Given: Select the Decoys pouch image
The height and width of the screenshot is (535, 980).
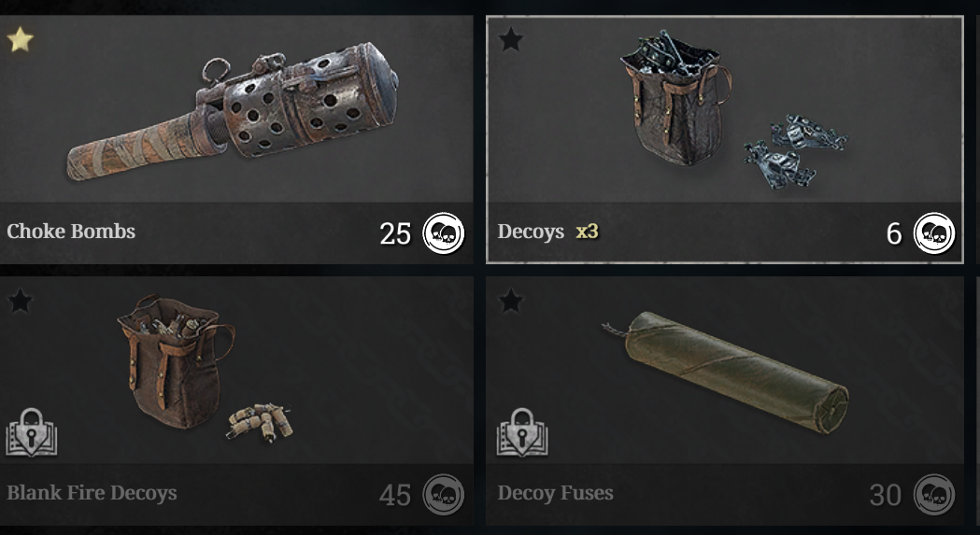Looking at the screenshot, I should pos(676,101).
